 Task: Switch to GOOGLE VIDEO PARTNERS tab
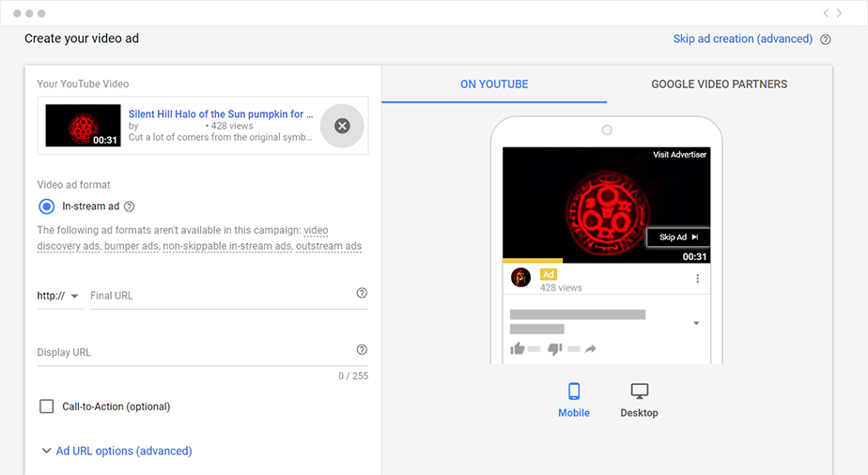click(719, 84)
